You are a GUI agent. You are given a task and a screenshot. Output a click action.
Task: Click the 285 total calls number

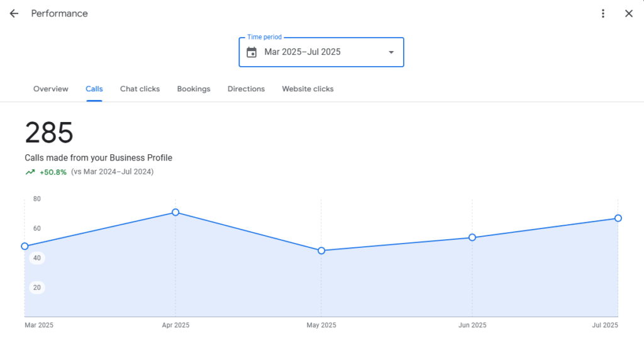pyautogui.click(x=49, y=133)
